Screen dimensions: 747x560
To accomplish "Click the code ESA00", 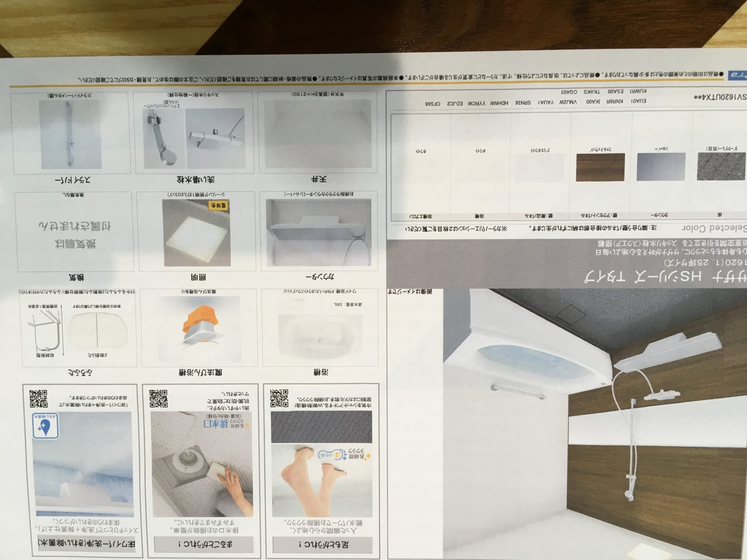I will [x=616, y=91].
